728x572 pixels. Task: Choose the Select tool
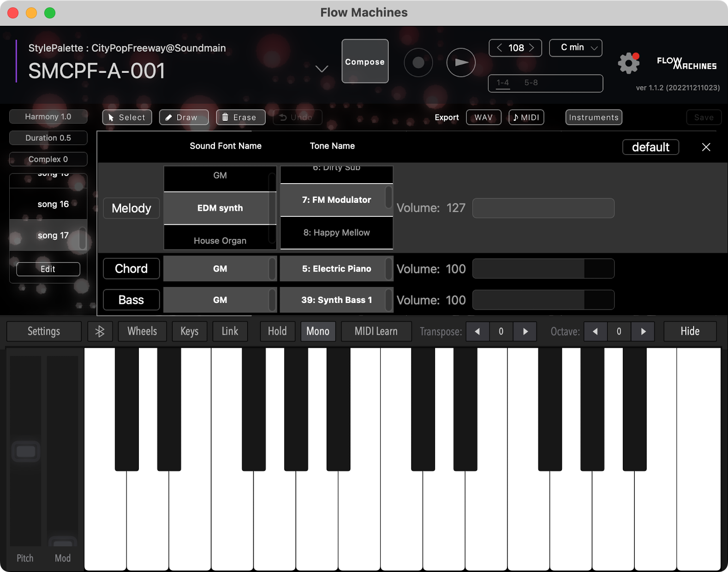tap(127, 117)
